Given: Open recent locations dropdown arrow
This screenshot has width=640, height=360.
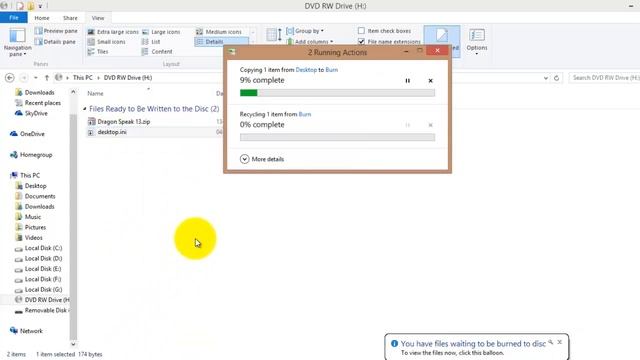Looking at the screenshot, I should point(36,78).
